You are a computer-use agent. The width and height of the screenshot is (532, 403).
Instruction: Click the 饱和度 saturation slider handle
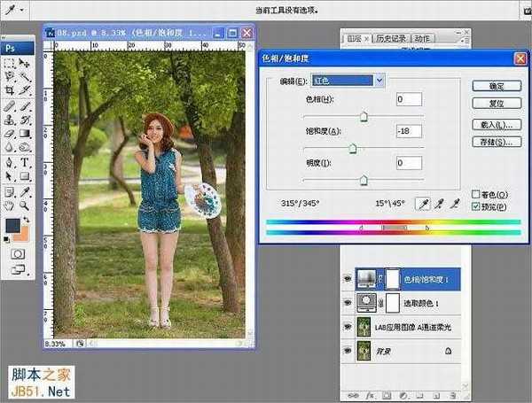click(352, 149)
